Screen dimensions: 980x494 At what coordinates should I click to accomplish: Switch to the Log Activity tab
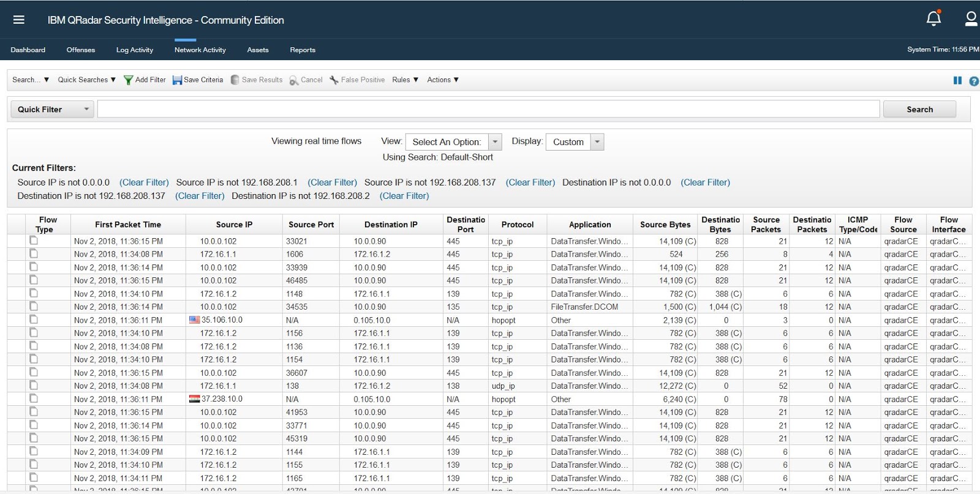(x=135, y=50)
